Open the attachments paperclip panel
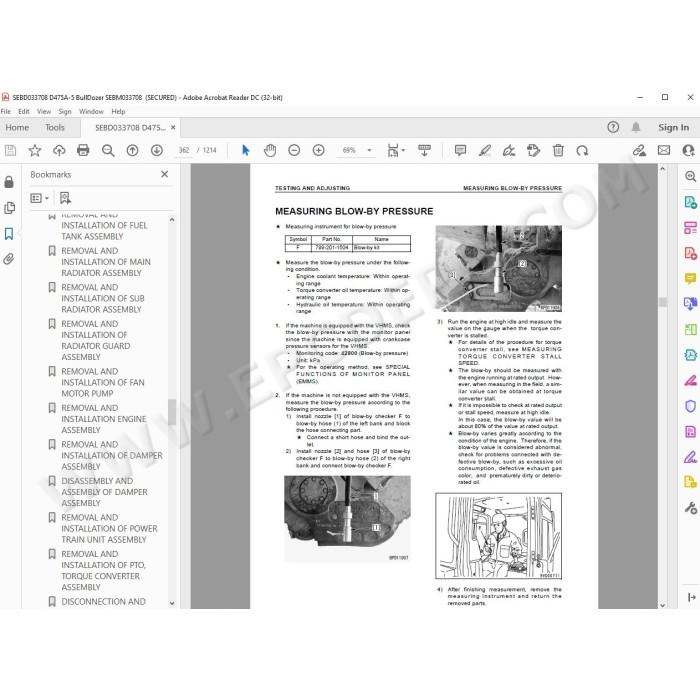This screenshot has width=700, height=700. (x=9, y=259)
